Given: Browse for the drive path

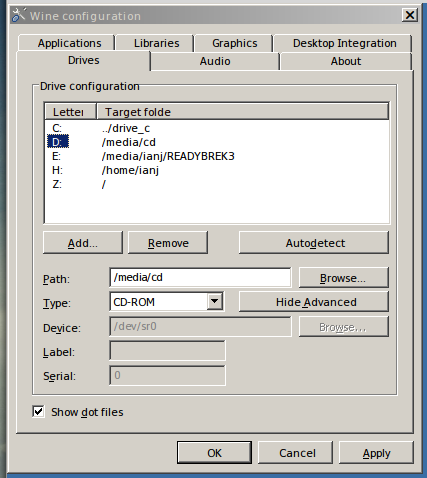Looking at the screenshot, I should click(x=344, y=277).
